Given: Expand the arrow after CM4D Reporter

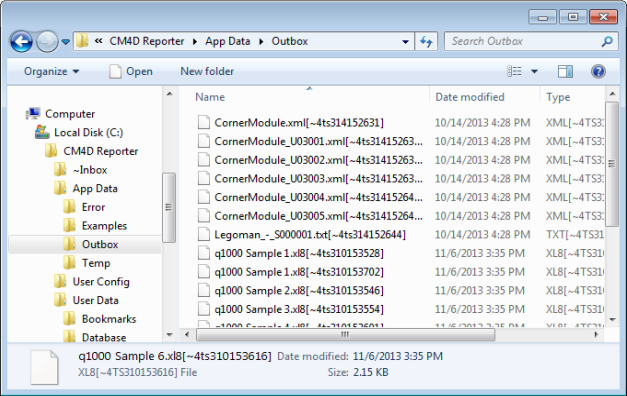Looking at the screenshot, I should pyautogui.click(x=195, y=42).
